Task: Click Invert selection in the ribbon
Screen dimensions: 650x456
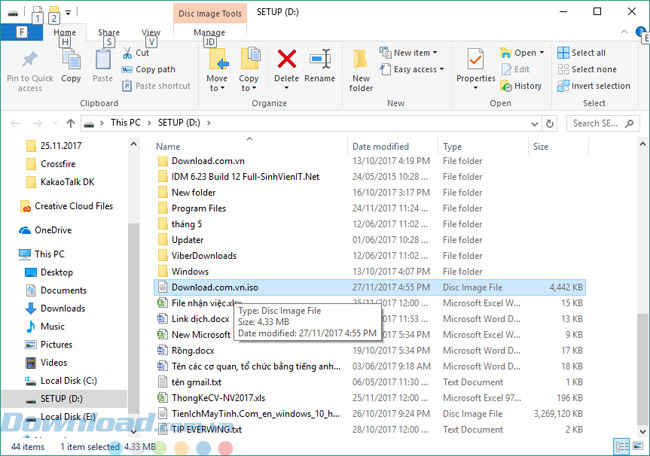Action: 594,86
